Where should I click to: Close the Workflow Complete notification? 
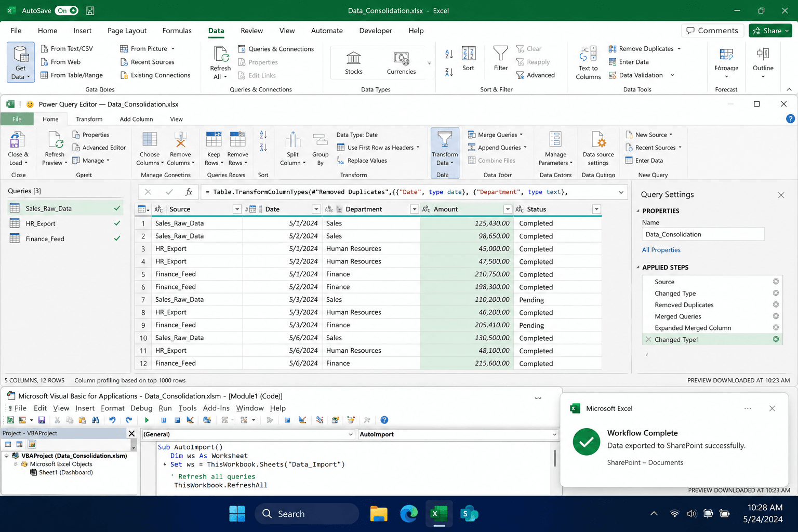coord(772,408)
